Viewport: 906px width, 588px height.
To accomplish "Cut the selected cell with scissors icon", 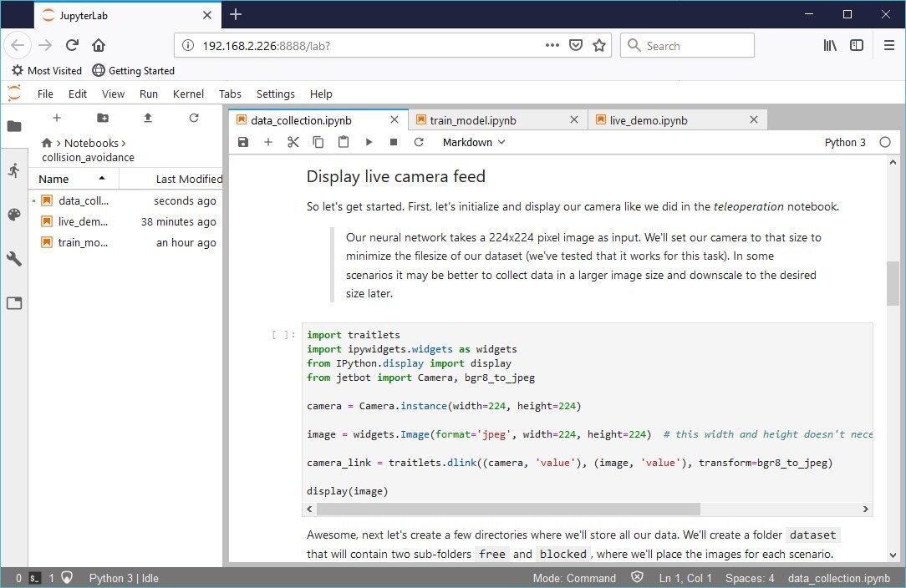I will (x=293, y=142).
